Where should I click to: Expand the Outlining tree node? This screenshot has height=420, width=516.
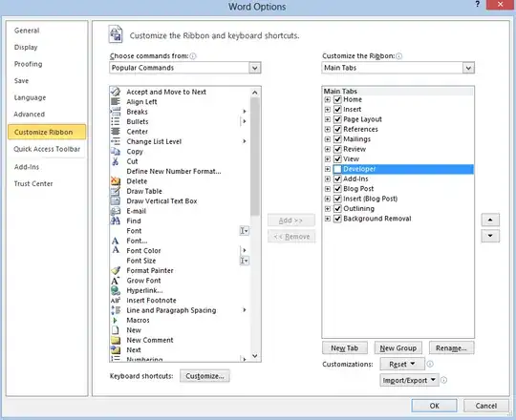(328, 209)
